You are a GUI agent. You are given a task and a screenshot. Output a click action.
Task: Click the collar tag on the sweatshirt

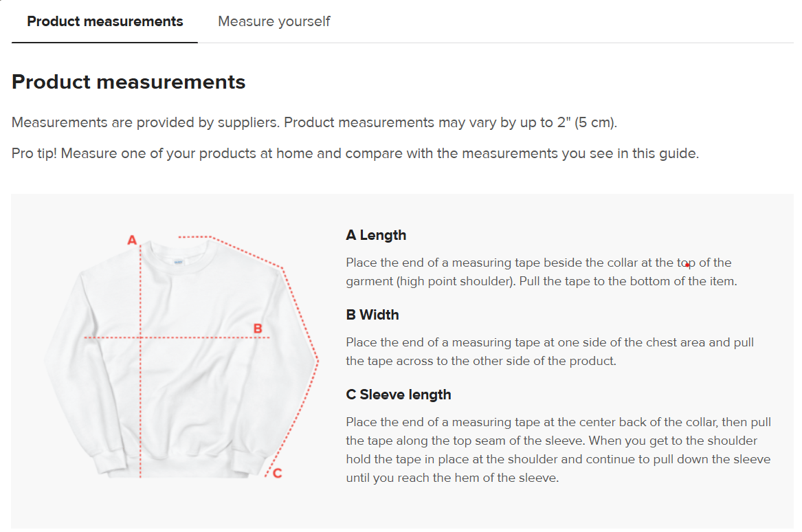click(x=179, y=262)
